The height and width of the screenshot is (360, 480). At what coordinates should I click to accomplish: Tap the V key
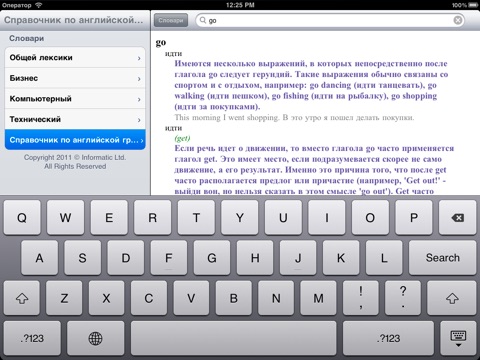click(x=191, y=298)
